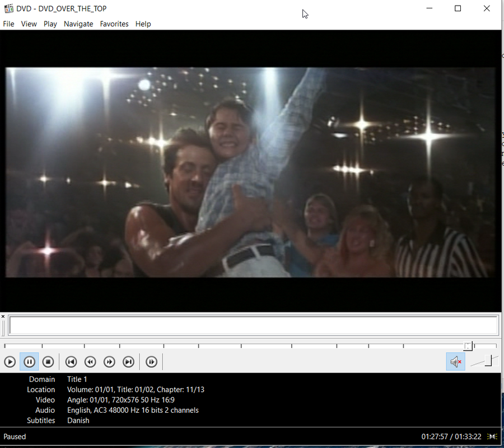The height and width of the screenshot is (448, 504).
Task: Open the Play menu
Action: pos(50,24)
